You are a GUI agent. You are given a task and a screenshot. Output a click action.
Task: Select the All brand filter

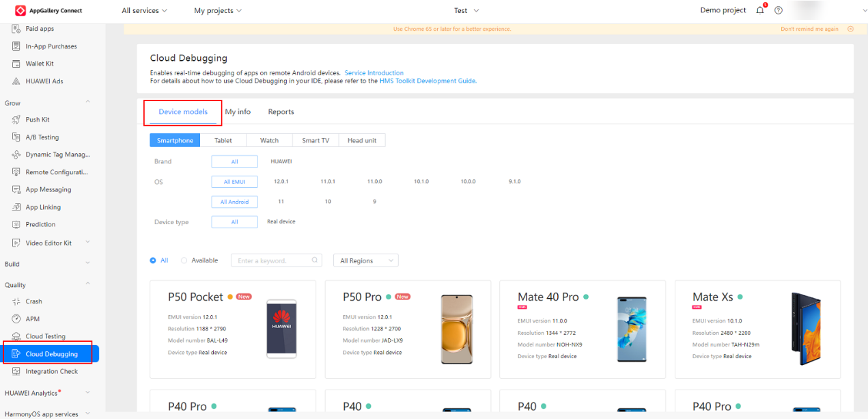tap(235, 161)
